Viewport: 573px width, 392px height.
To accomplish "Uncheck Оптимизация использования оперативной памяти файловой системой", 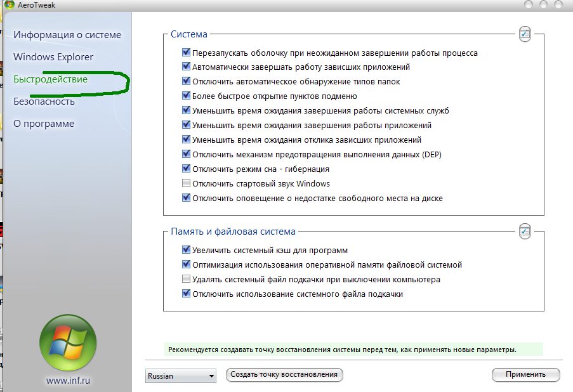I will [x=186, y=264].
